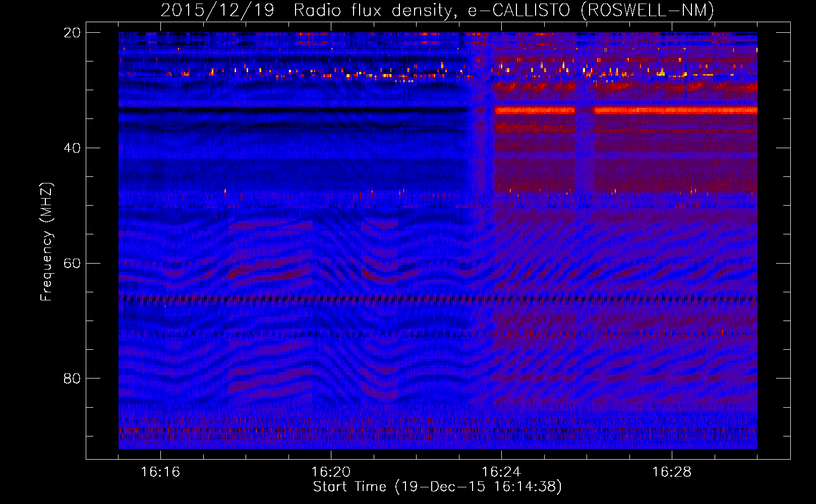
Task: Click the '16:24' time tick label
Action: click(501, 472)
